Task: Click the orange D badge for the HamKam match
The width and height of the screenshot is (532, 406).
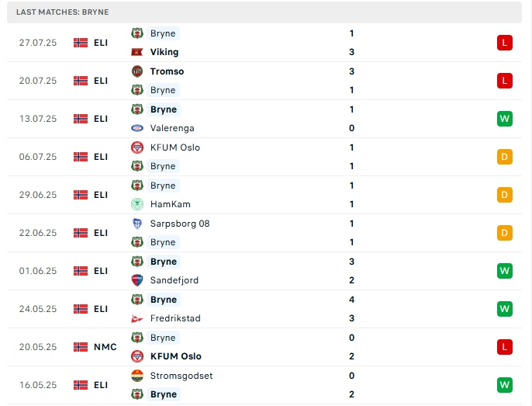Action: pos(505,195)
